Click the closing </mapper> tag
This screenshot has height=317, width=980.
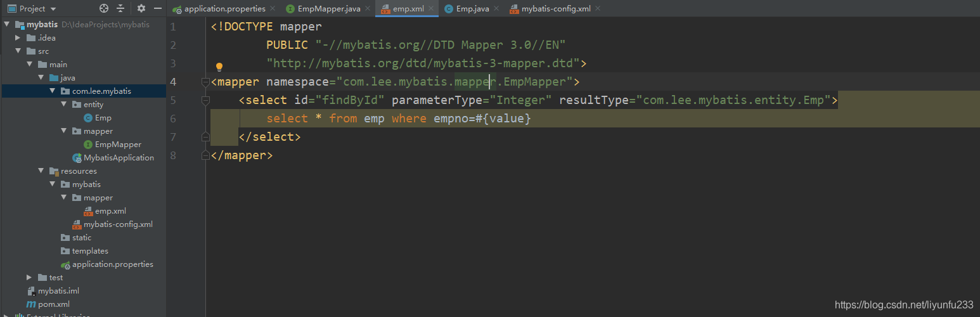click(242, 155)
